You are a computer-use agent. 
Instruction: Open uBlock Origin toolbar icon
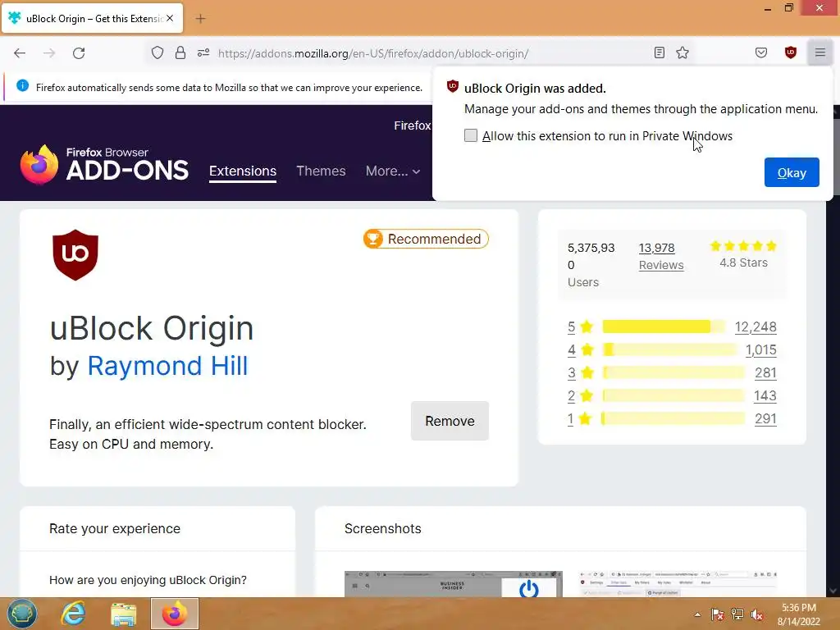[x=791, y=52]
